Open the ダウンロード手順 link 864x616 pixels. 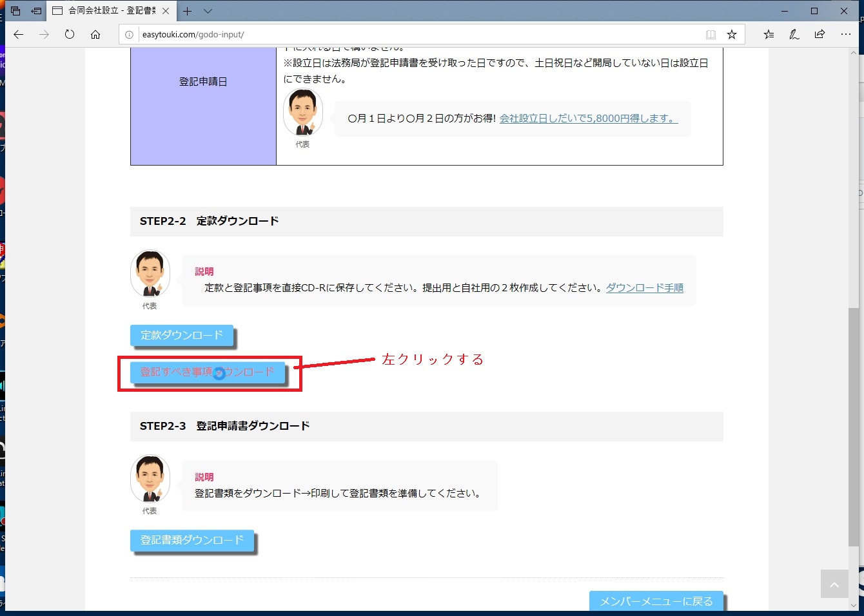[644, 288]
